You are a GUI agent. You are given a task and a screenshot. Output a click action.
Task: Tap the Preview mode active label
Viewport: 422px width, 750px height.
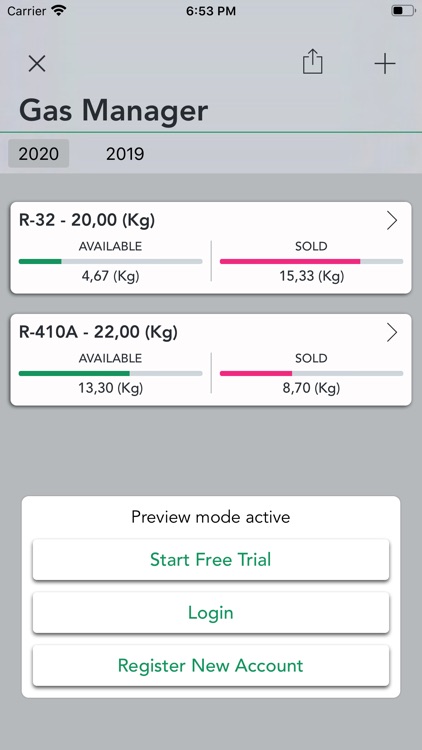[x=211, y=517]
